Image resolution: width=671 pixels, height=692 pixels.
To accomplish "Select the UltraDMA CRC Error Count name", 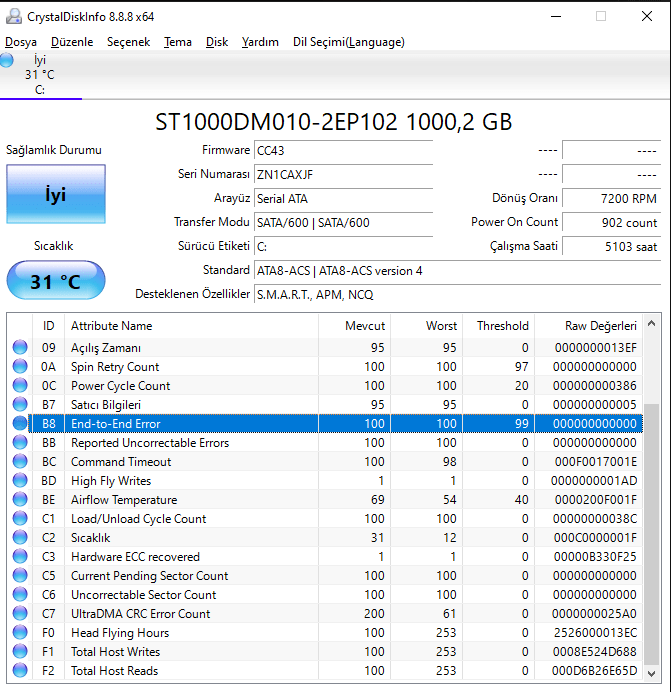I will click(x=140, y=613).
